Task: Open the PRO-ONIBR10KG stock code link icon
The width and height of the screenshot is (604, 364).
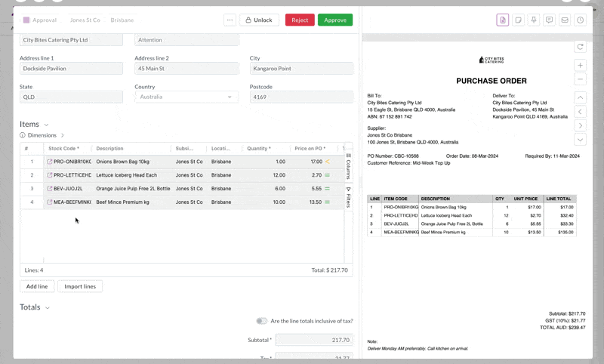Action: [x=49, y=162]
